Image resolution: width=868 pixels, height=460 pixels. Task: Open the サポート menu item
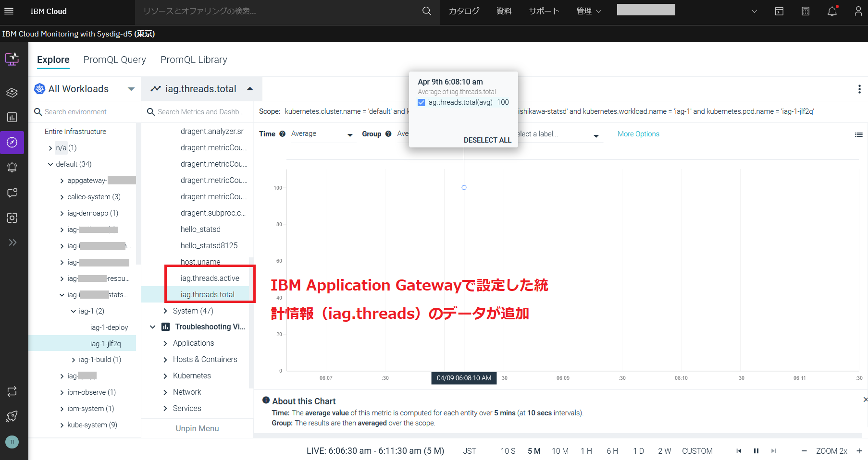pos(544,11)
